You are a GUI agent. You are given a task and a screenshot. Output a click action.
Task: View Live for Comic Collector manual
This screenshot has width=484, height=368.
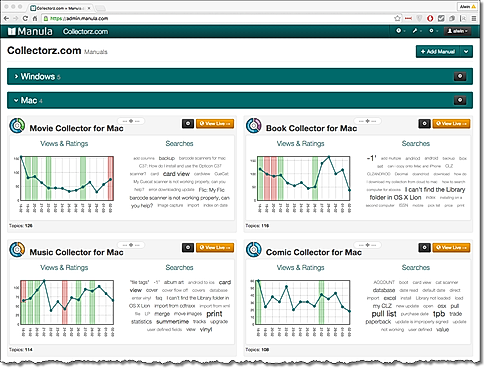(x=451, y=248)
